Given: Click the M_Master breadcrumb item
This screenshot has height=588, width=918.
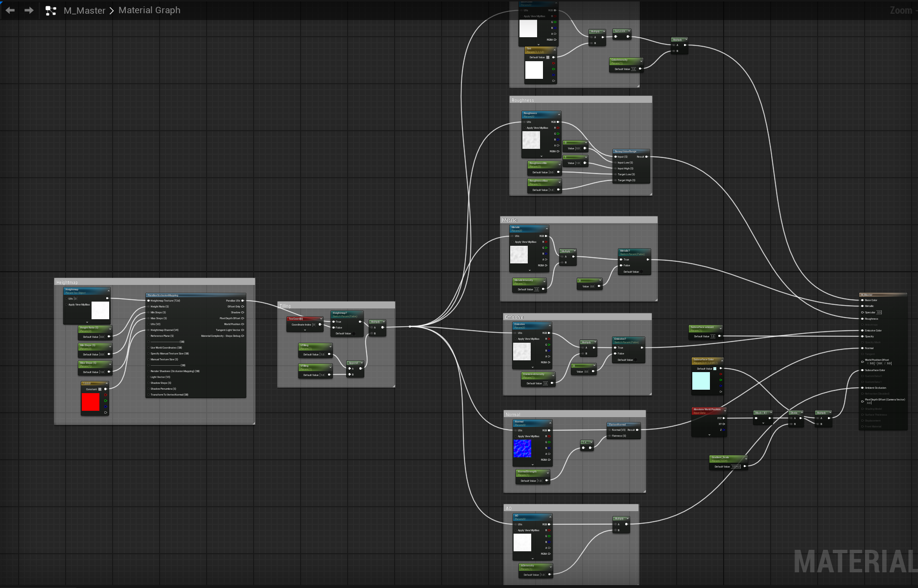Looking at the screenshot, I should [x=84, y=10].
